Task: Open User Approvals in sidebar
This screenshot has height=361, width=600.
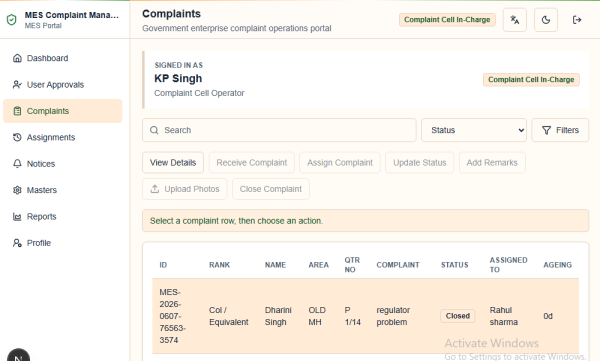Action: pyautogui.click(x=63, y=85)
